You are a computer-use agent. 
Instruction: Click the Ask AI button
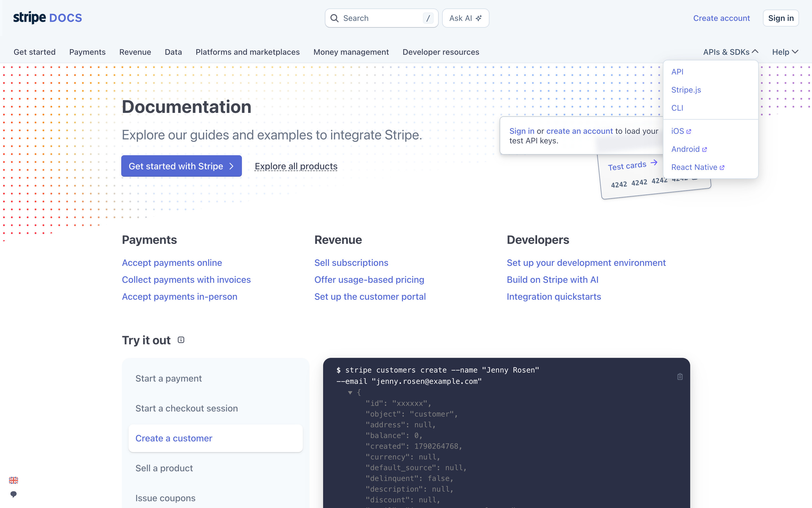point(465,18)
